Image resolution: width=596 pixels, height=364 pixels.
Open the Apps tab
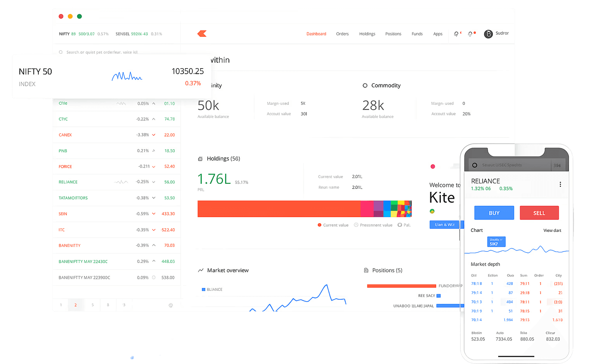[x=438, y=34]
